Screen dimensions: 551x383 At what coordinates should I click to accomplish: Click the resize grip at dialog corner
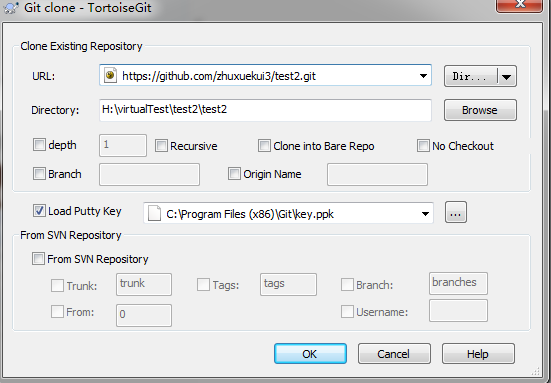point(536,371)
